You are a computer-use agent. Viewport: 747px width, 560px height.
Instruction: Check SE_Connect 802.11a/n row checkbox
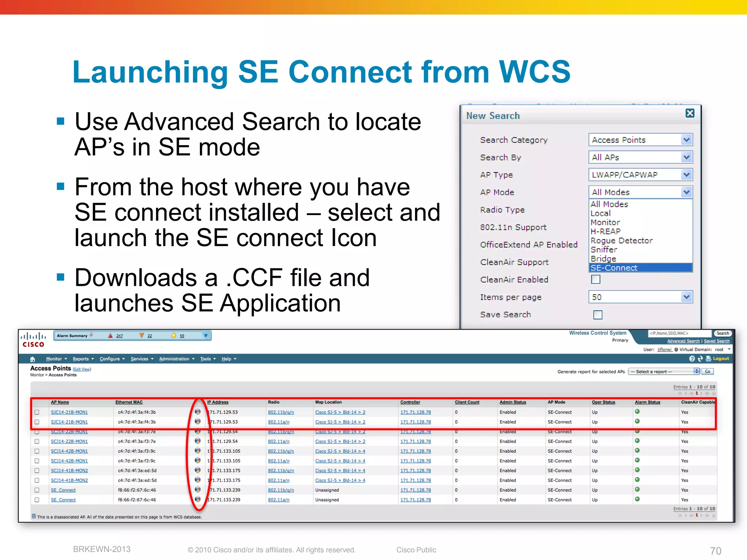point(37,500)
